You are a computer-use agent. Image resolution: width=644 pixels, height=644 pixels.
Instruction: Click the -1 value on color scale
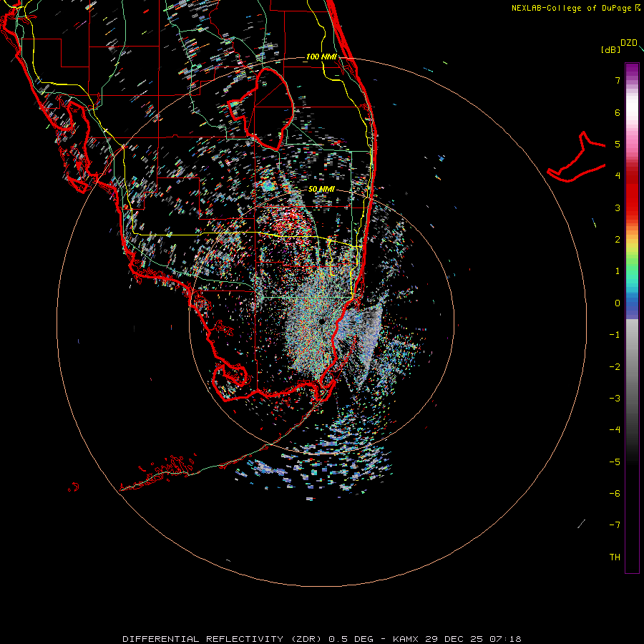pos(615,335)
